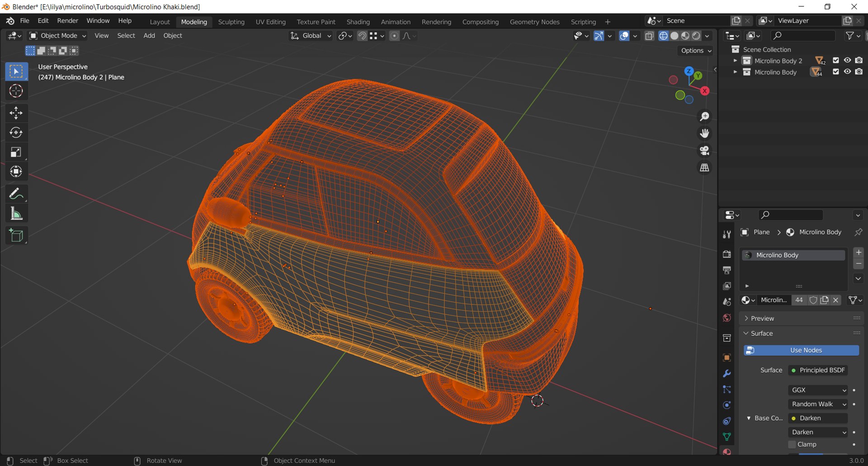Click the Options button in viewport
Viewport: 868px width, 466px height.
696,51
